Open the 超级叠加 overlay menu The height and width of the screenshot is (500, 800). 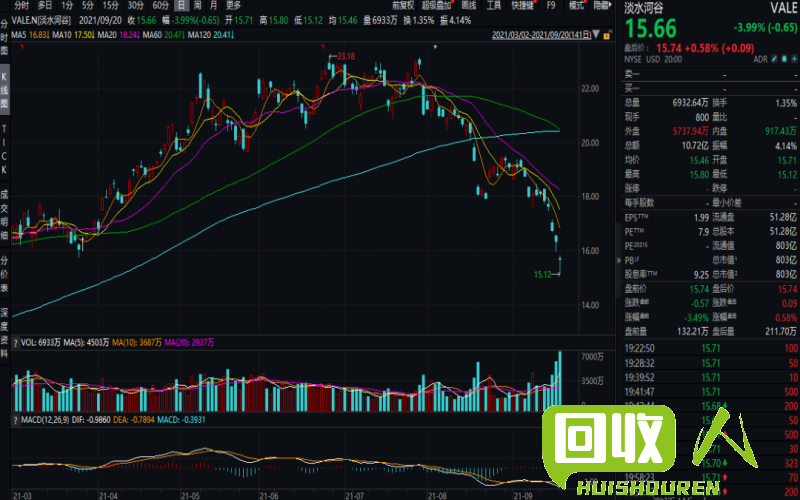(436, 5)
